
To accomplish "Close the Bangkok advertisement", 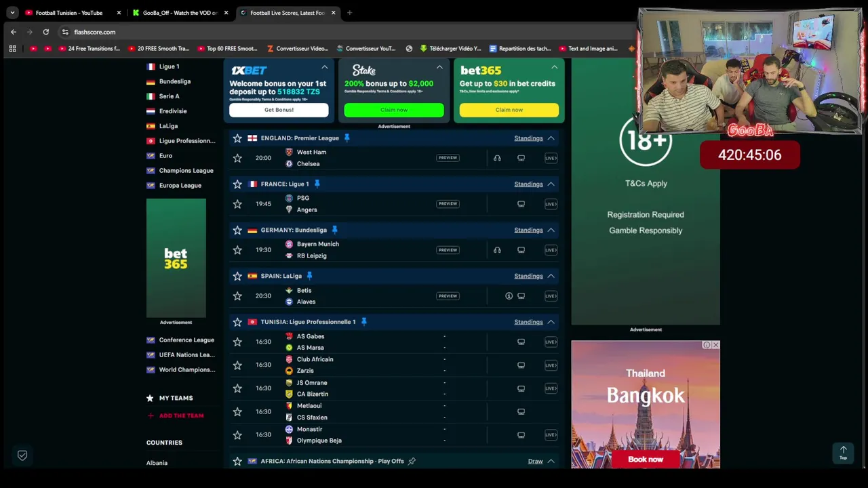I will pyautogui.click(x=715, y=345).
